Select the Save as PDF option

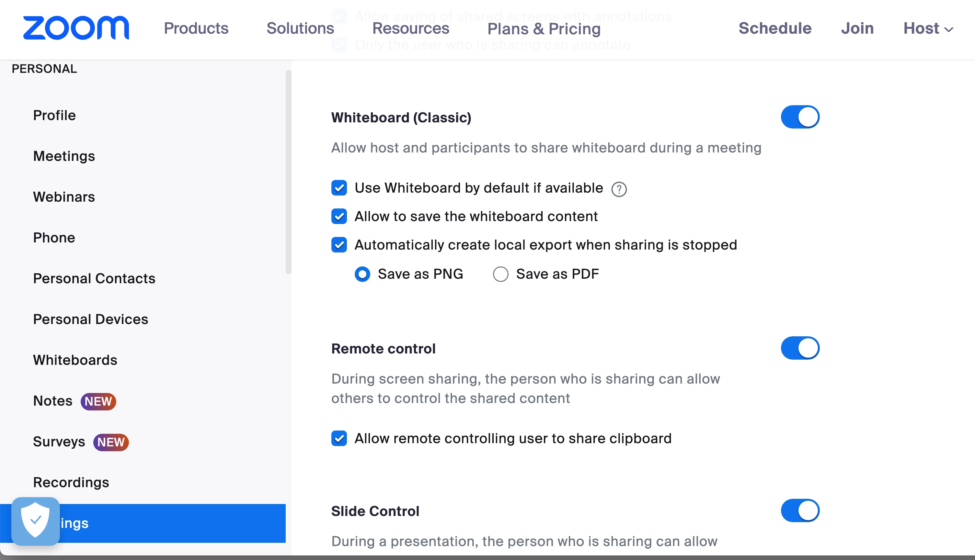[500, 274]
